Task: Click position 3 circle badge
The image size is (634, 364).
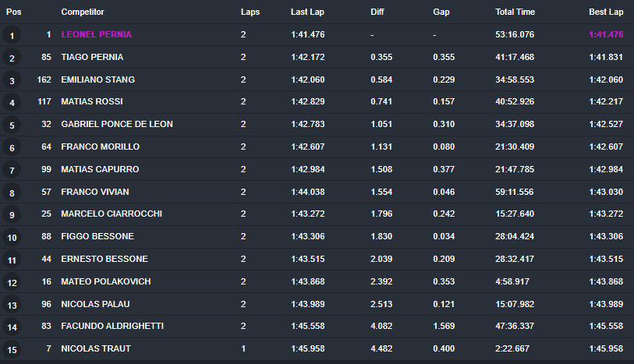Action: click(x=12, y=80)
